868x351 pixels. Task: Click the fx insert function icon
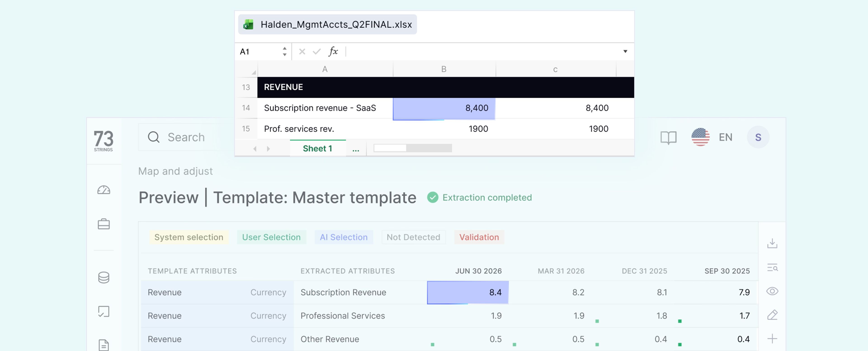pyautogui.click(x=333, y=51)
